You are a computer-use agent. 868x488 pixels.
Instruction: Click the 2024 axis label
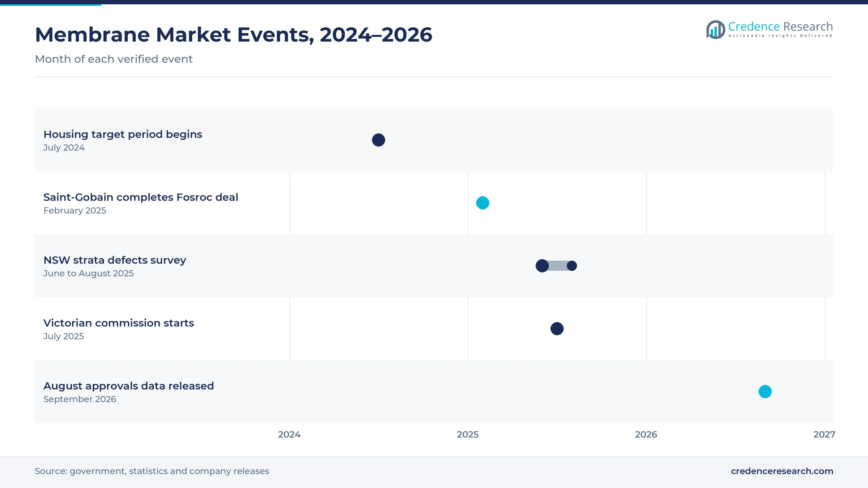[x=289, y=435]
